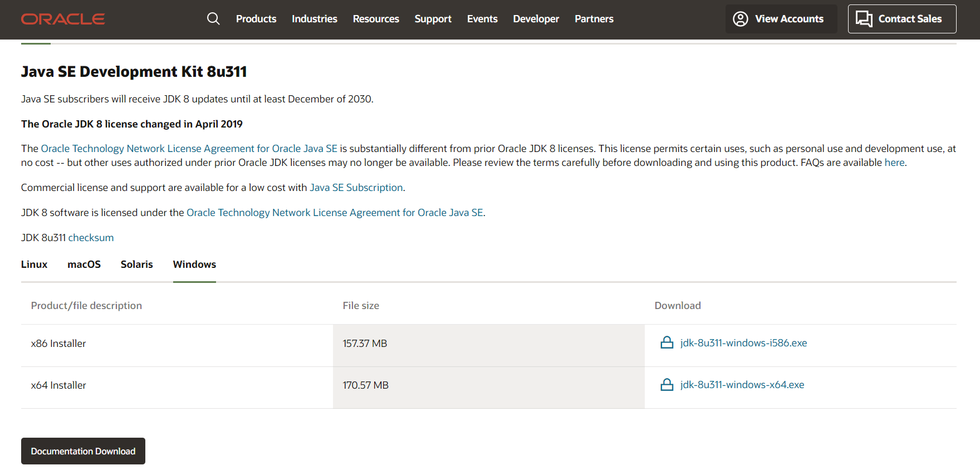
Task: Switch to the macOS tab
Action: pyautogui.click(x=84, y=265)
